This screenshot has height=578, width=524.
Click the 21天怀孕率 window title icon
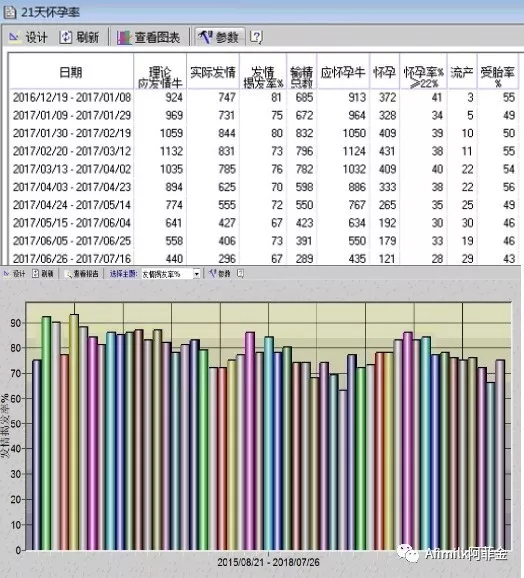pos(9,13)
